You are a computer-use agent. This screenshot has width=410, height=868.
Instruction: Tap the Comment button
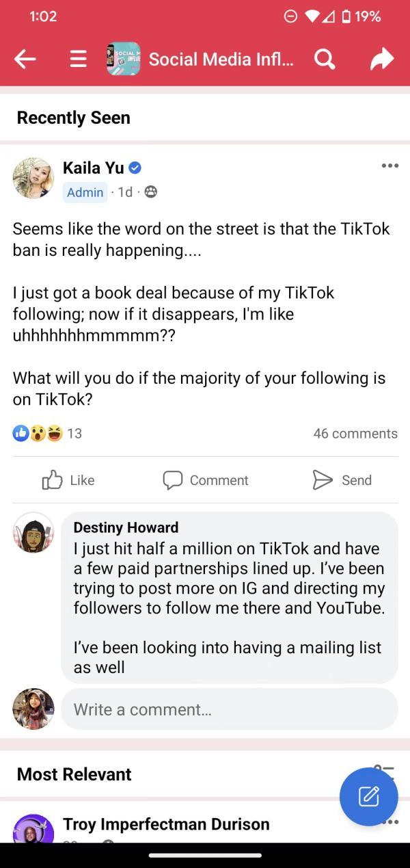click(x=205, y=480)
